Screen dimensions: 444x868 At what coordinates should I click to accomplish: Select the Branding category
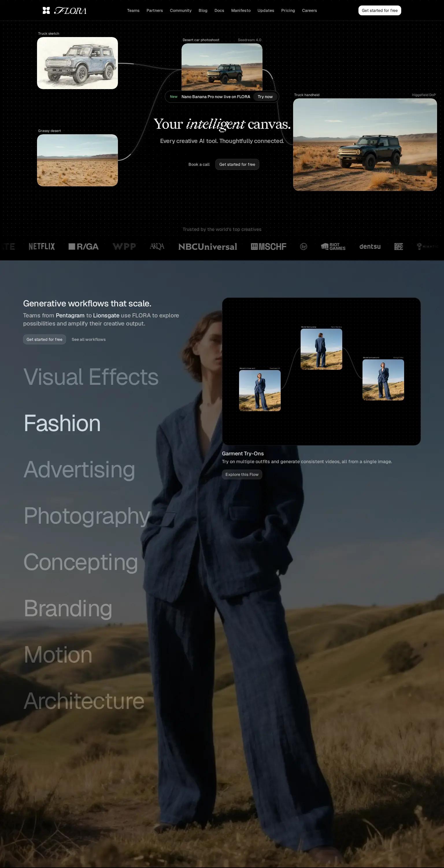tap(68, 608)
